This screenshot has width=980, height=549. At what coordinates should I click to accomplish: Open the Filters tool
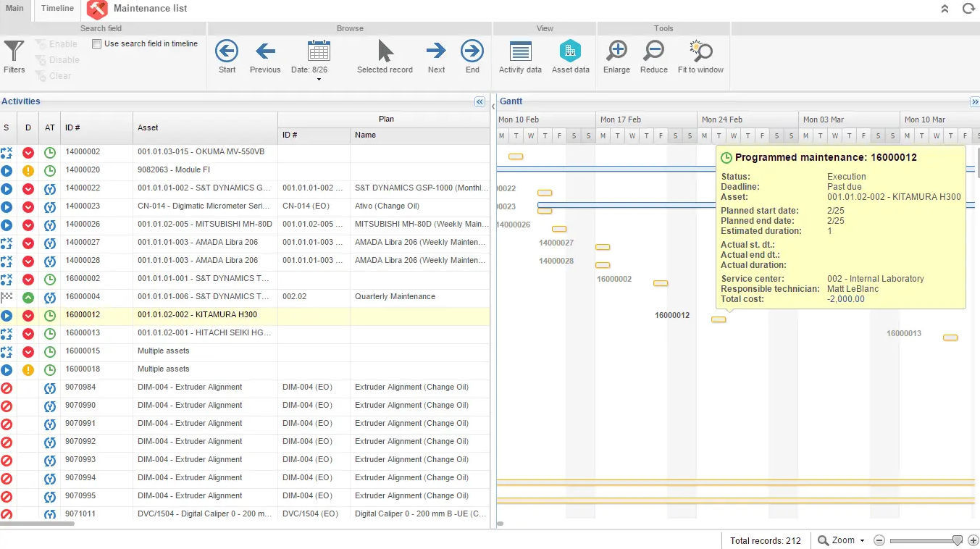tap(14, 56)
